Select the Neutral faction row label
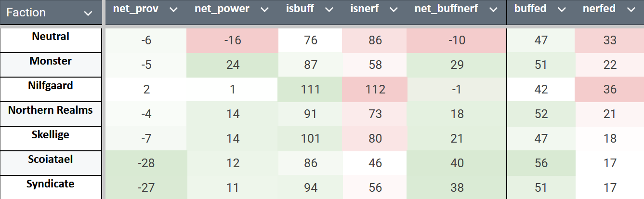The width and height of the screenshot is (644, 199). [x=51, y=37]
